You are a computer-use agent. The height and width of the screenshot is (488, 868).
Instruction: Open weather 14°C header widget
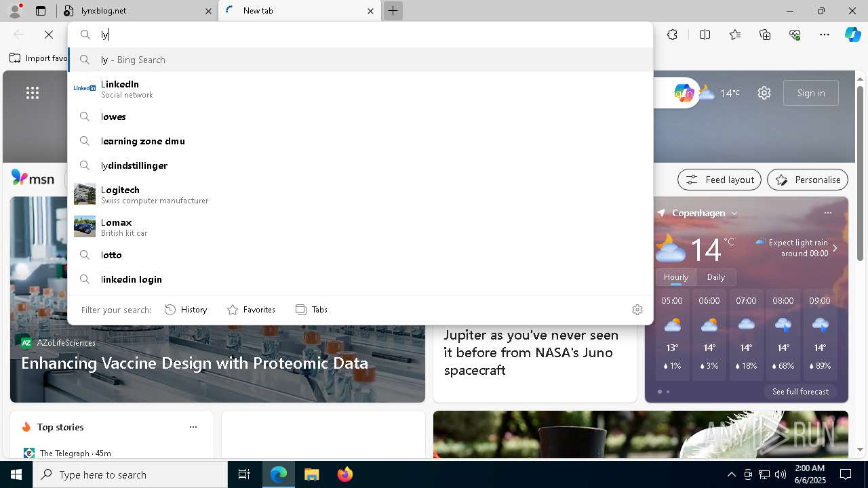(719, 93)
